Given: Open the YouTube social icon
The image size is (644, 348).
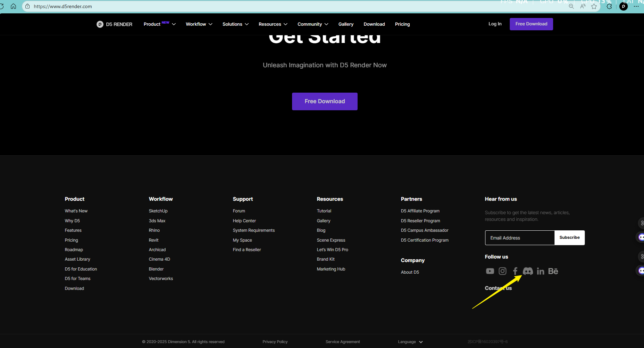Looking at the screenshot, I should [x=490, y=271].
